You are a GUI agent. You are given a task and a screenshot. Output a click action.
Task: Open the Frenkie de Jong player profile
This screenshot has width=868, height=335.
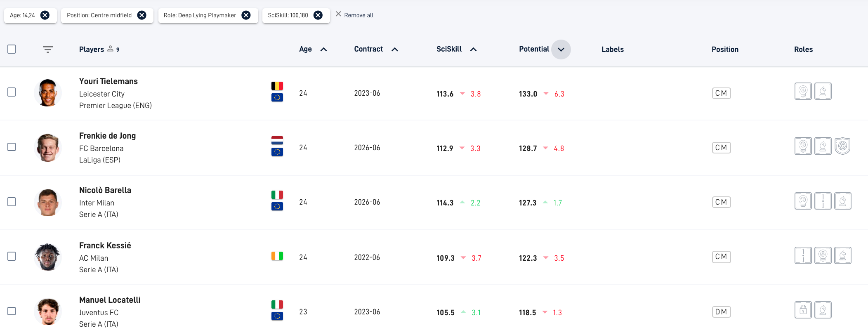point(107,136)
